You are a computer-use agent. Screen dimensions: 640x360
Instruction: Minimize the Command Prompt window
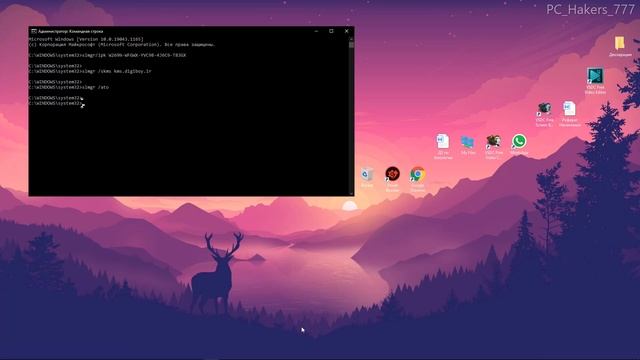coord(316,31)
